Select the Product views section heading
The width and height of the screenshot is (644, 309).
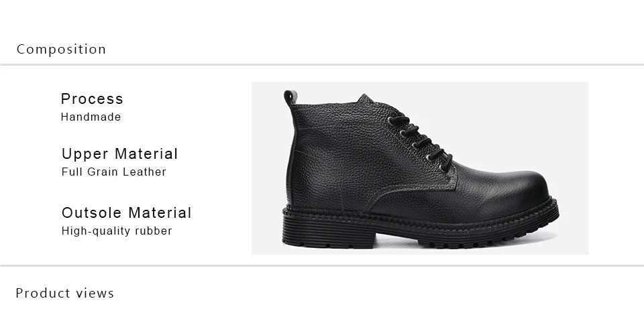tap(65, 293)
